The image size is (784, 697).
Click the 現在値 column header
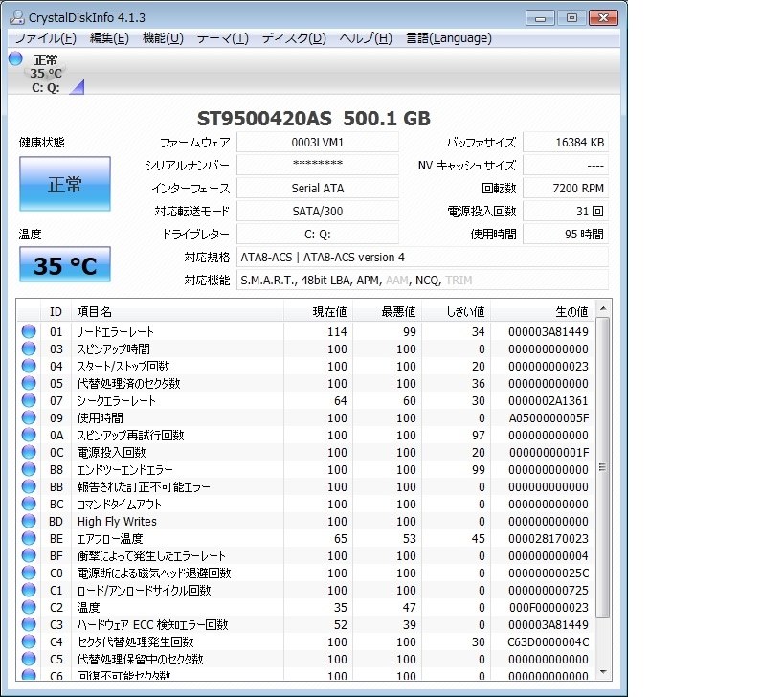319,312
